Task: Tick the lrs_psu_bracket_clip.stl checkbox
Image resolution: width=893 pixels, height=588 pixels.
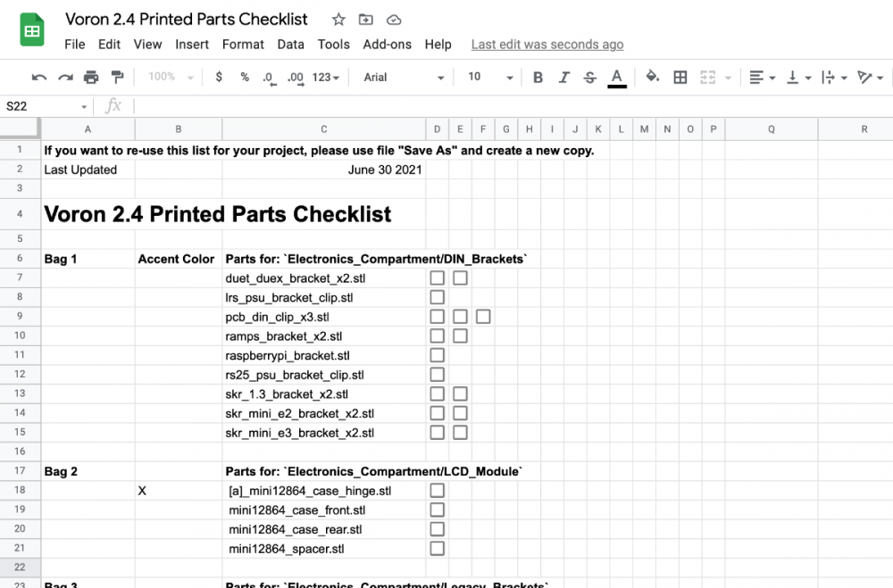Action: [x=437, y=297]
